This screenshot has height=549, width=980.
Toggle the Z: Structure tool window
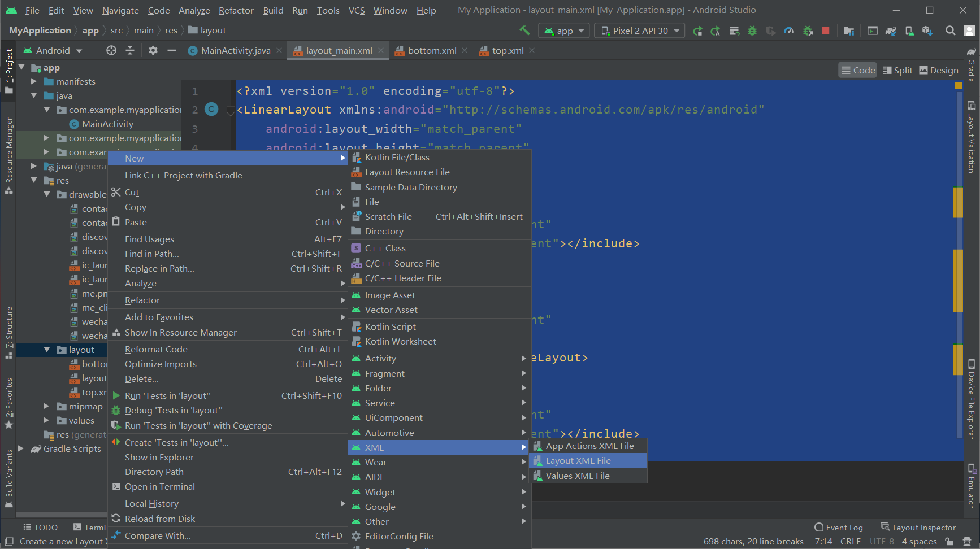9,333
